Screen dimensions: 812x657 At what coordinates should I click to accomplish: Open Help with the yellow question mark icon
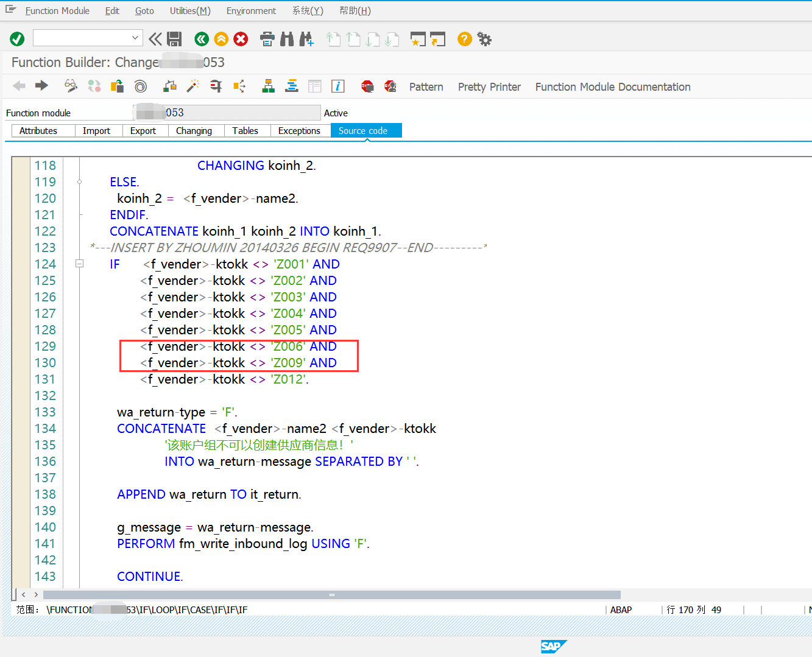coord(465,39)
